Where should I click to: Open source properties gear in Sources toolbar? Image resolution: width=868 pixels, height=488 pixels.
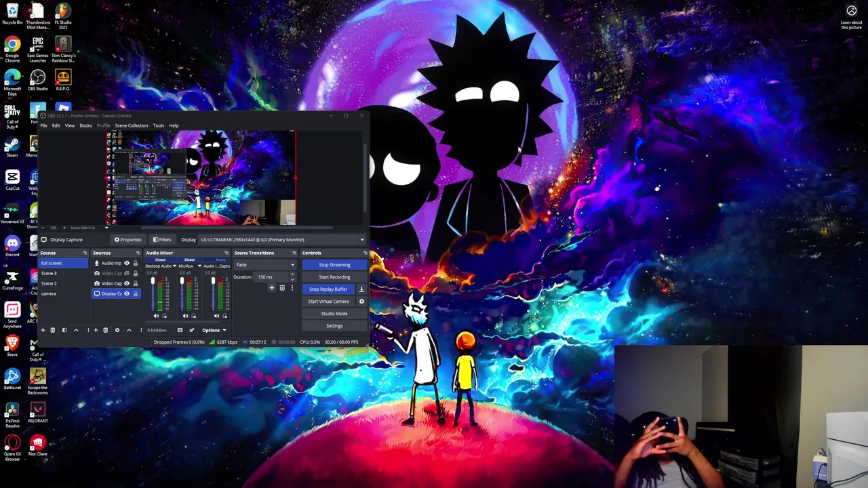(117, 330)
